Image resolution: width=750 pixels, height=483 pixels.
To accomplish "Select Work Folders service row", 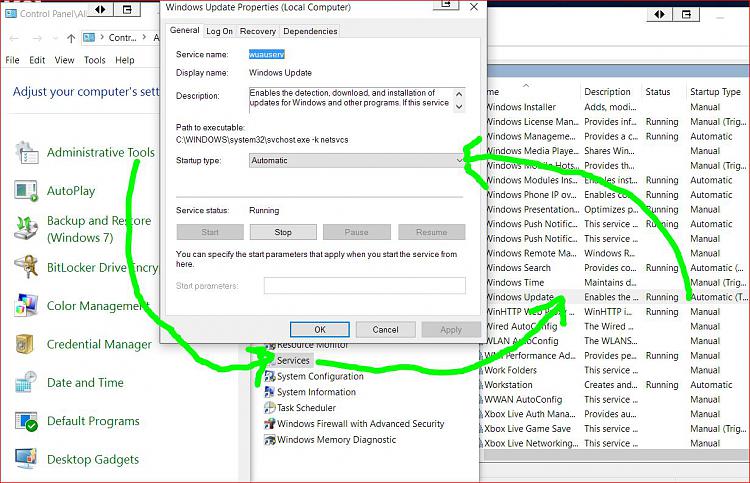I will point(615,370).
